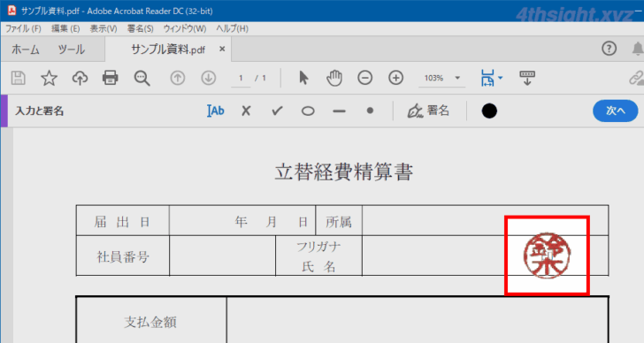This screenshot has width=644, height=343.
Task: Click the 入力と署名 toolbar title
Action: tap(40, 111)
